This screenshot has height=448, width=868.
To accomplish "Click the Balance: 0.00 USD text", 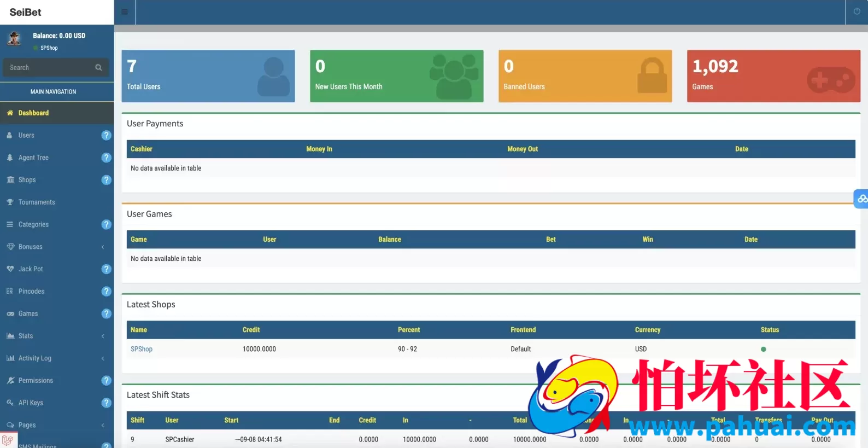I will click(x=59, y=36).
